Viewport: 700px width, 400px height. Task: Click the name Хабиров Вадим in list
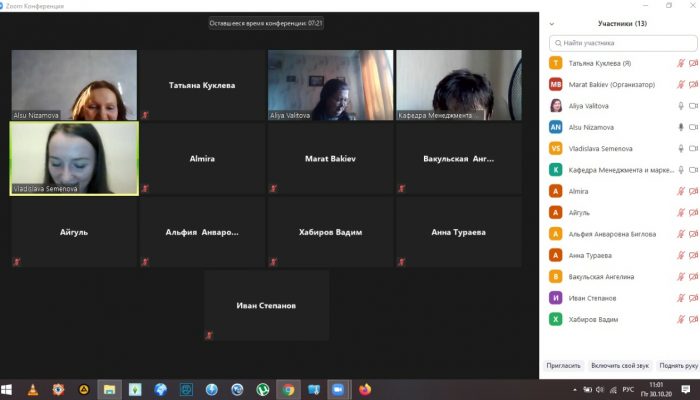point(593,319)
